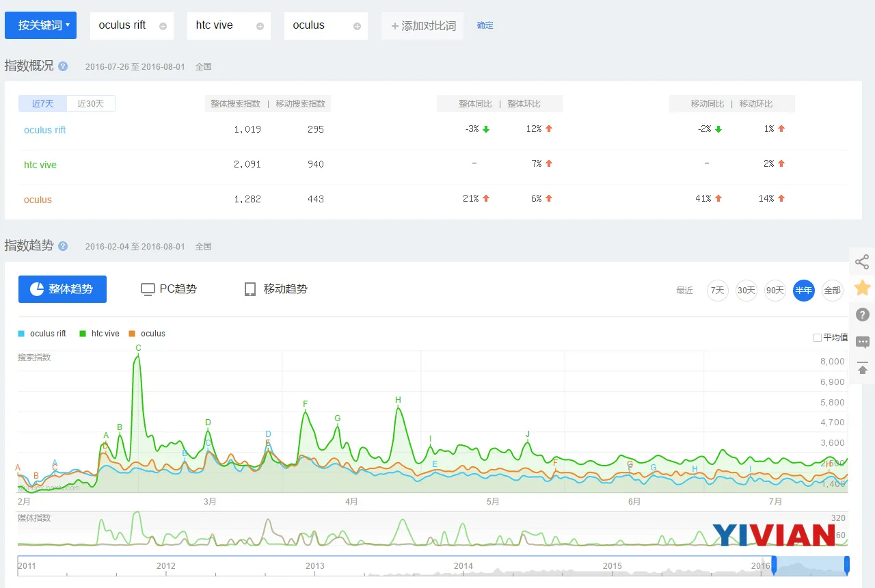
Task: Select the 近30天 tab
Action: (x=91, y=104)
